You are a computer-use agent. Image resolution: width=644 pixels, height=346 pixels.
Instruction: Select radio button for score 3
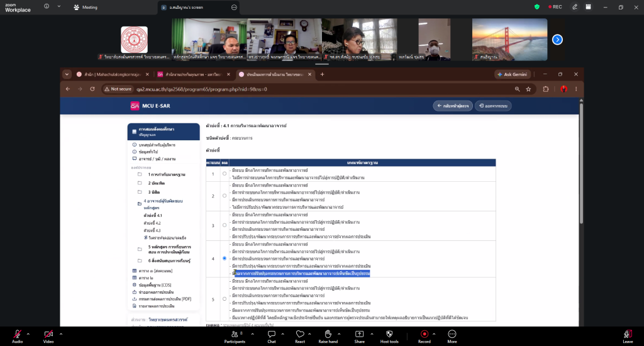coord(225,225)
